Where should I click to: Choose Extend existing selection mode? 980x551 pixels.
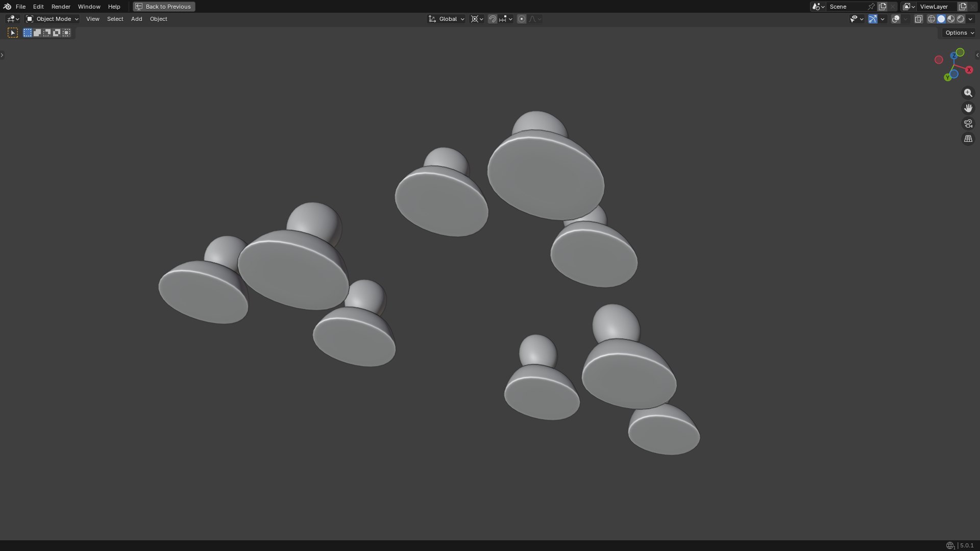[37, 33]
